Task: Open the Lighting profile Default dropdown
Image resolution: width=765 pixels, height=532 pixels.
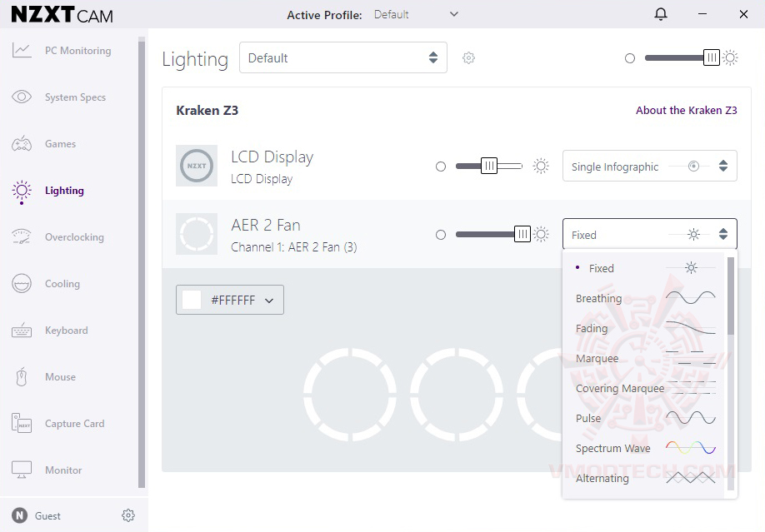Action: [343, 57]
